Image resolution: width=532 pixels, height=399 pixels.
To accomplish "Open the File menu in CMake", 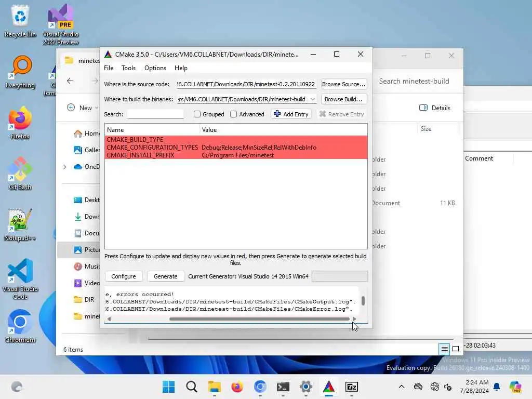I will [x=109, y=68].
